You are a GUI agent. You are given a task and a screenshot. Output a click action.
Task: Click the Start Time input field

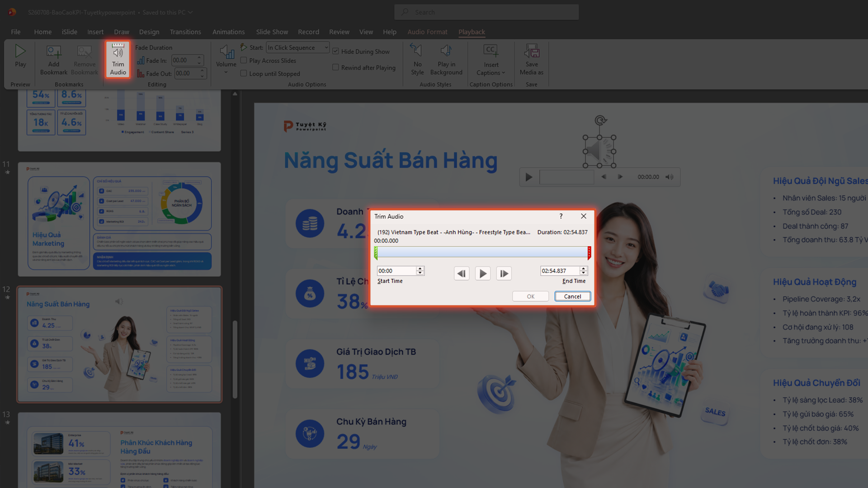tap(396, 271)
